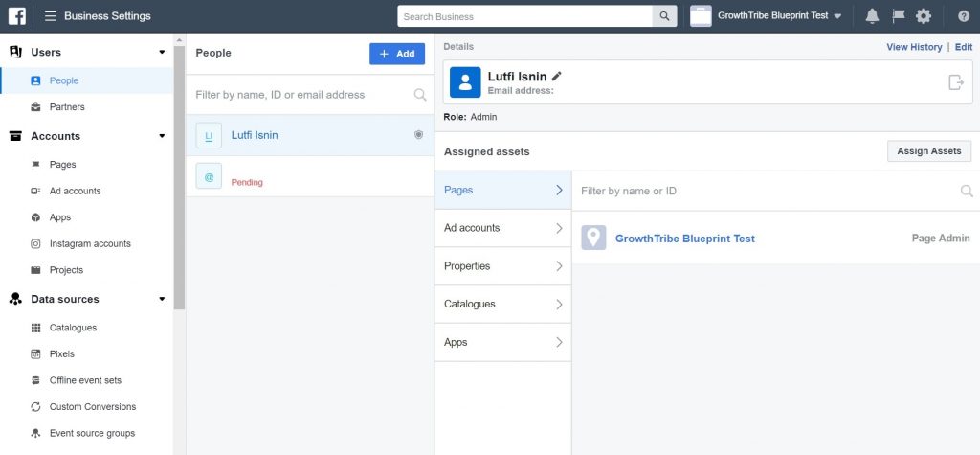Click the business page thumbnail icon in top bar

[701, 16]
